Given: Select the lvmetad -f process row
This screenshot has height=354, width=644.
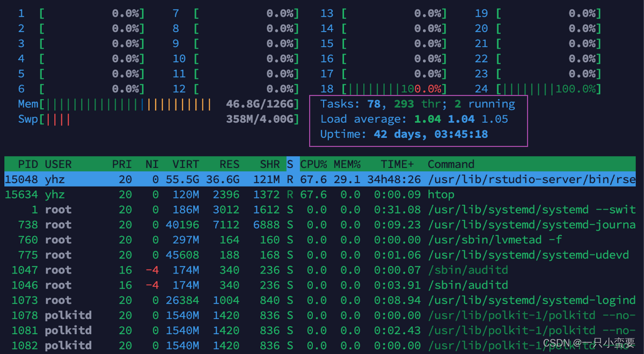Looking at the screenshot, I should point(320,240).
